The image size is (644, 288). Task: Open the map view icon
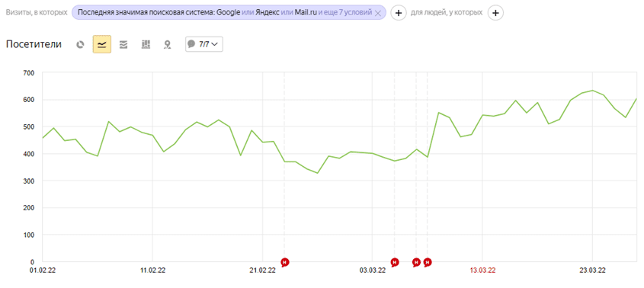(167, 44)
